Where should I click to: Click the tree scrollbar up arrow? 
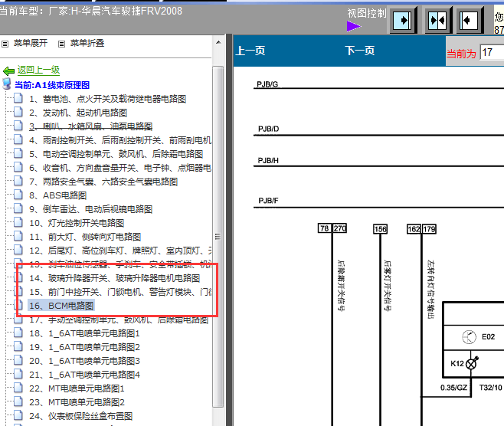218,42
